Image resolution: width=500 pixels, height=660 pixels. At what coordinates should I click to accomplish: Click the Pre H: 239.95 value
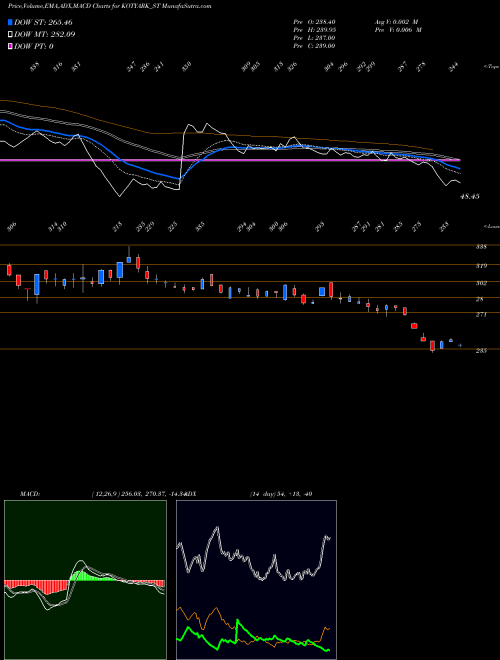(314, 30)
